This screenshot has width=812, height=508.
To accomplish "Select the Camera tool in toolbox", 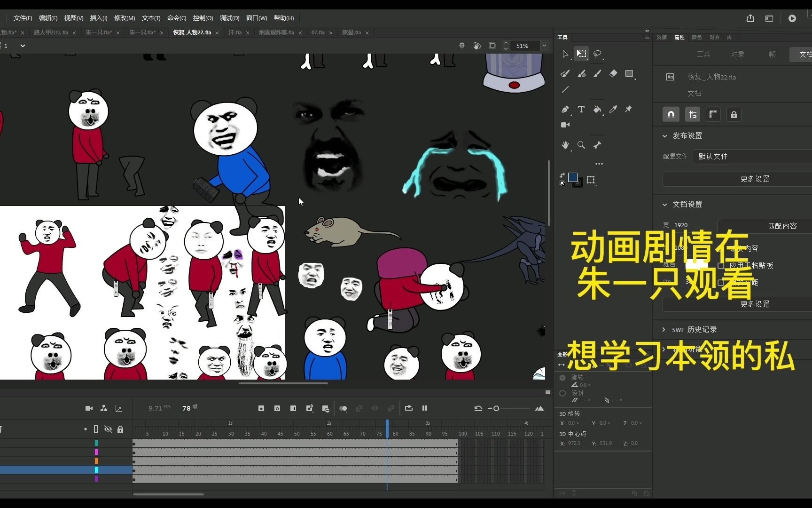I will (x=565, y=125).
